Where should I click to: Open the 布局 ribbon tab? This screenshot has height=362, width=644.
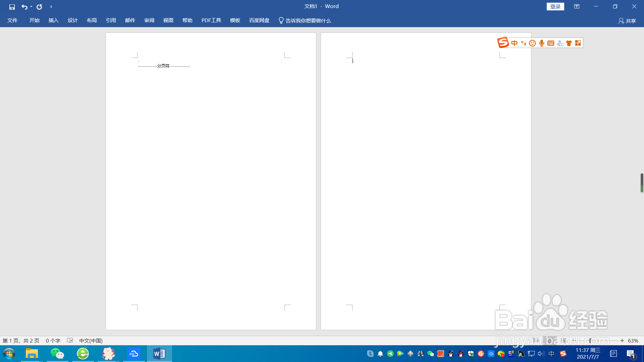coord(92,20)
